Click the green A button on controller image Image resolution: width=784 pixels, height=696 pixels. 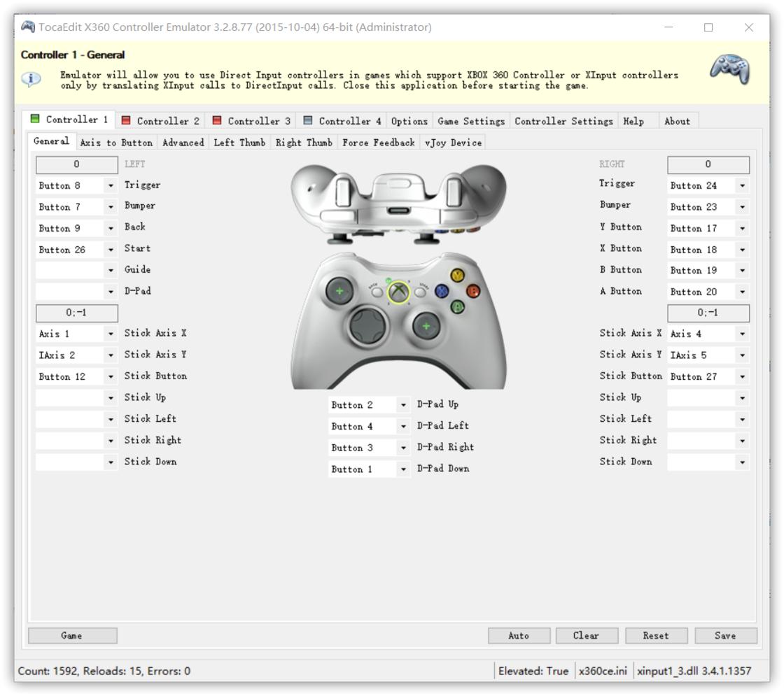click(x=458, y=306)
